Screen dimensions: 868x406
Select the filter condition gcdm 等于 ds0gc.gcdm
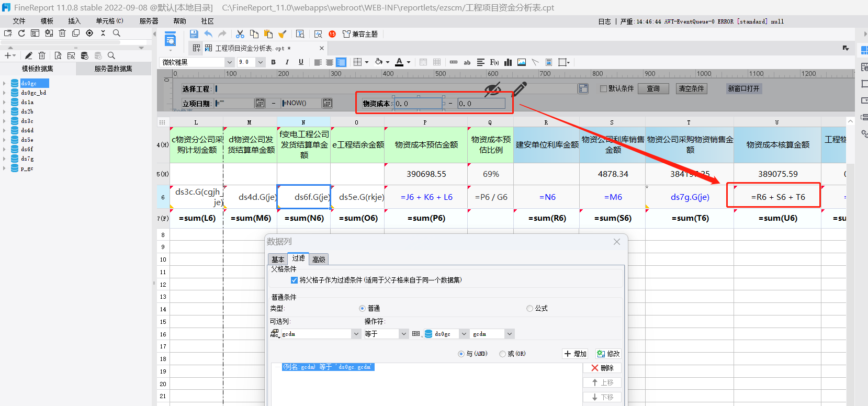pos(328,367)
